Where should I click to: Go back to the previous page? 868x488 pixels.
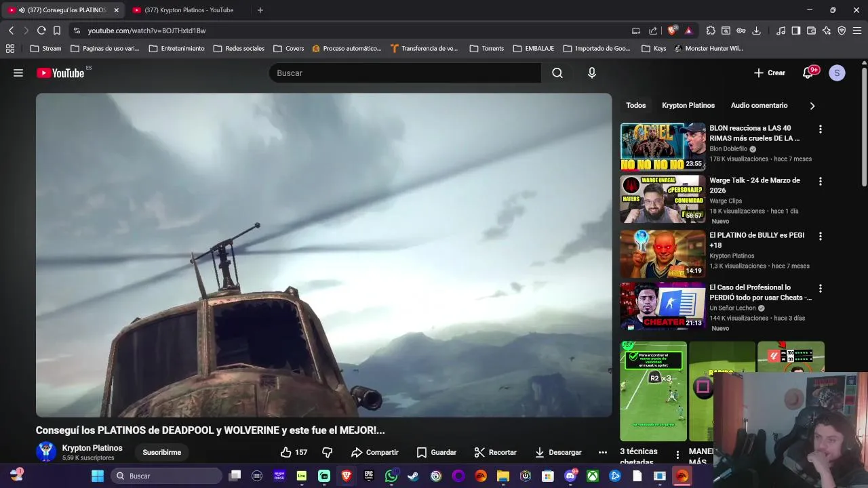click(11, 30)
